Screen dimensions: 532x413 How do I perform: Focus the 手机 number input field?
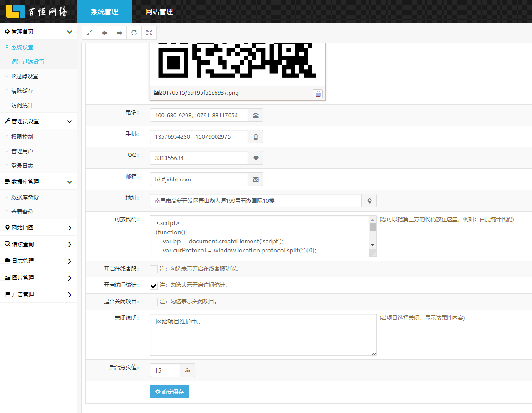point(199,137)
